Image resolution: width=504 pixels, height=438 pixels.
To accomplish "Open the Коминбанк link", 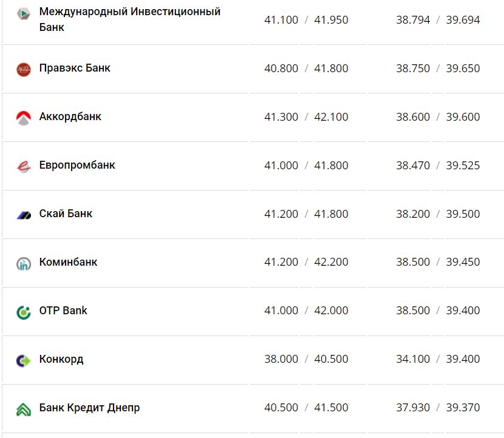I will 68,262.
